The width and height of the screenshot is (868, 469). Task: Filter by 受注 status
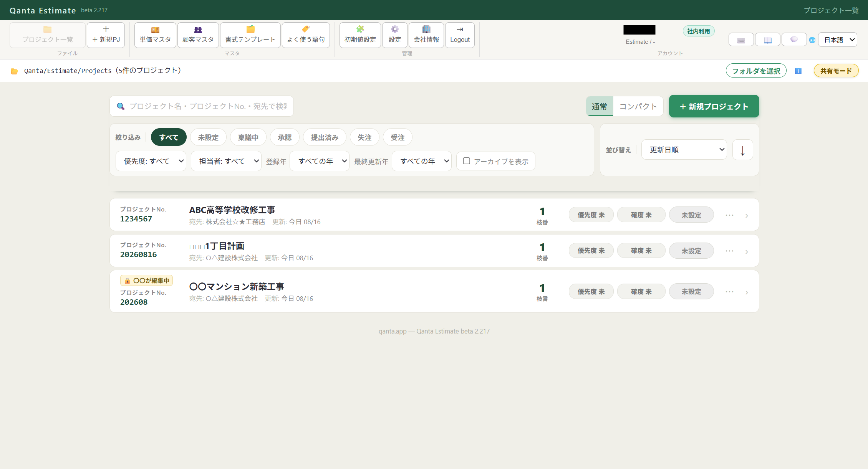(x=398, y=137)
